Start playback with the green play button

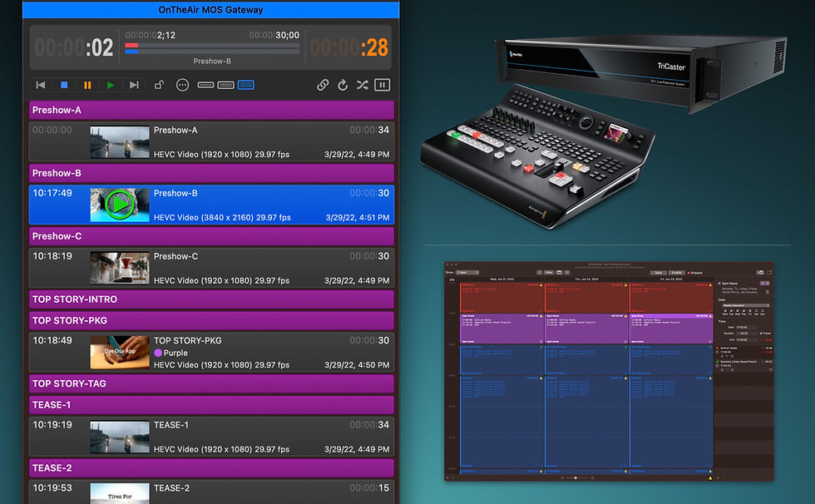click(110, 85)
